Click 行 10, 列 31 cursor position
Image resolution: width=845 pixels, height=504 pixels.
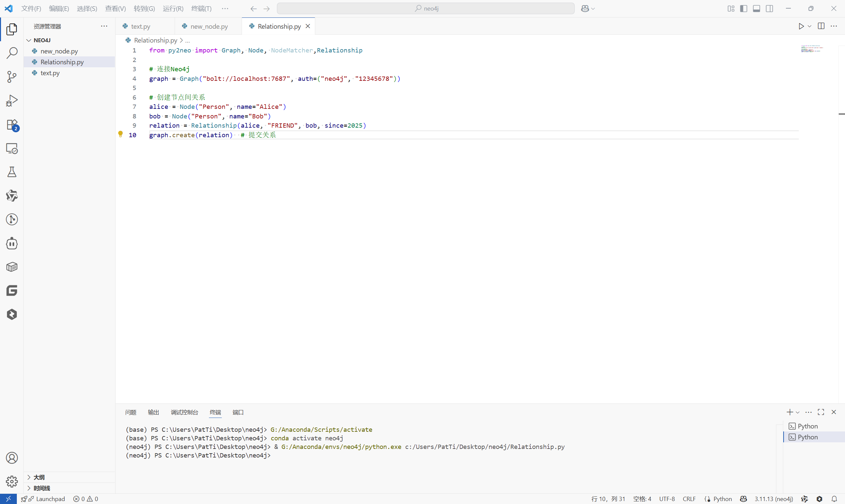[608, 499]
